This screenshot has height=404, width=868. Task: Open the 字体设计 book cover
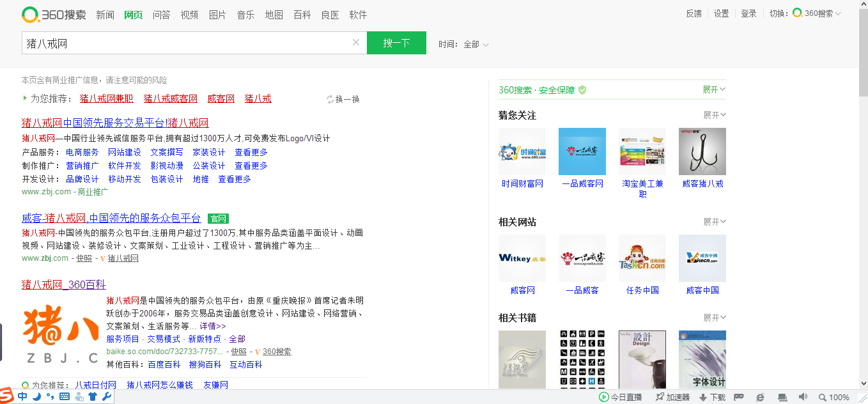pyautogui.click(x=702, y=359)
